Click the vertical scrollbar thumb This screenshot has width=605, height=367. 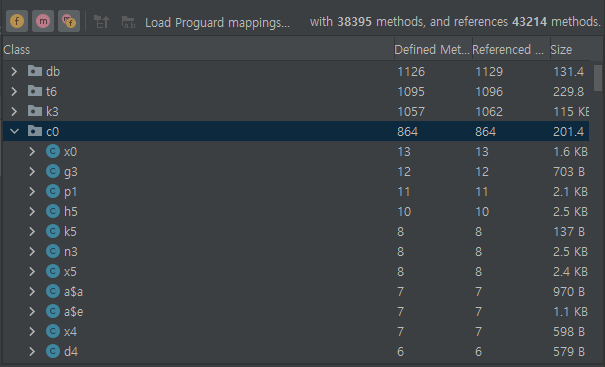point(598,78)
